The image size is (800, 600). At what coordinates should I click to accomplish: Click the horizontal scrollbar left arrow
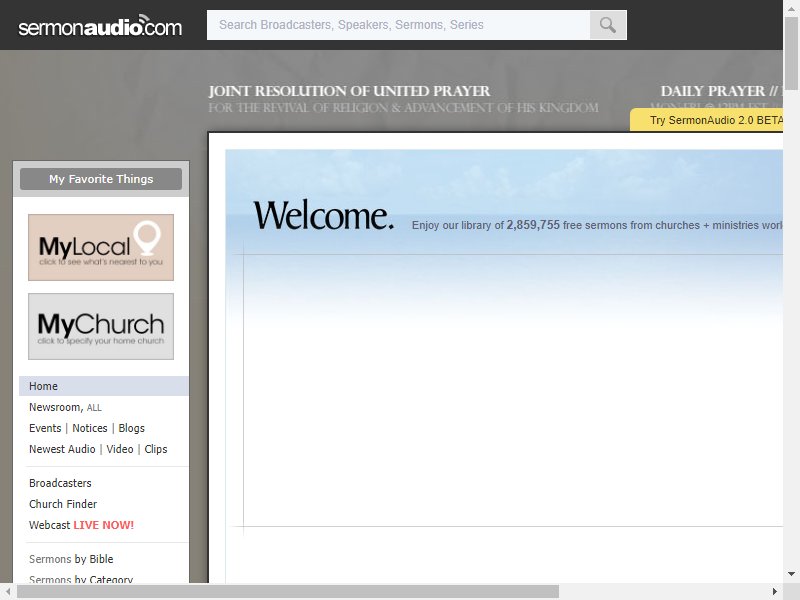click(8, 591)
